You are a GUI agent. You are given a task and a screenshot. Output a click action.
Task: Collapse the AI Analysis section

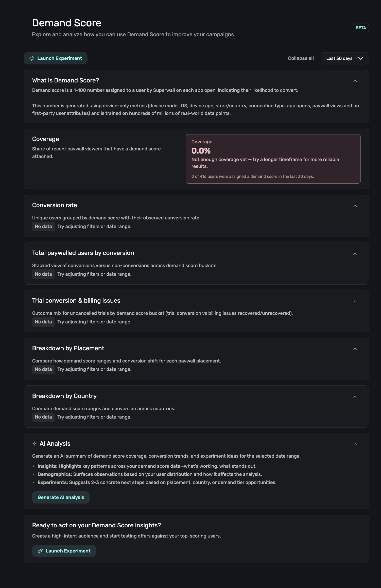click(355, 444)
